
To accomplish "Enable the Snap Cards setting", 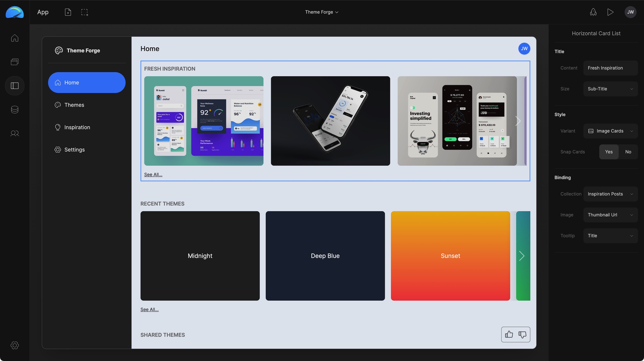I will click(x=609, y=152).
